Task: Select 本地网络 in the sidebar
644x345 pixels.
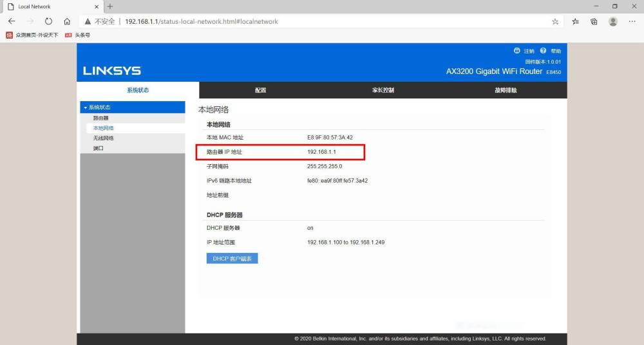Action: pyautogui.click(x=103, y=128)
